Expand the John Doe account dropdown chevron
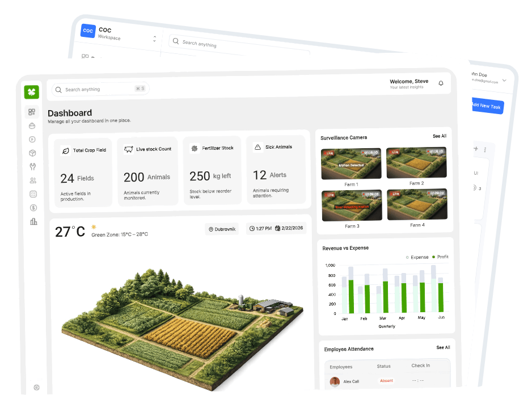This screenshot has width=532, height=395. 504,80
